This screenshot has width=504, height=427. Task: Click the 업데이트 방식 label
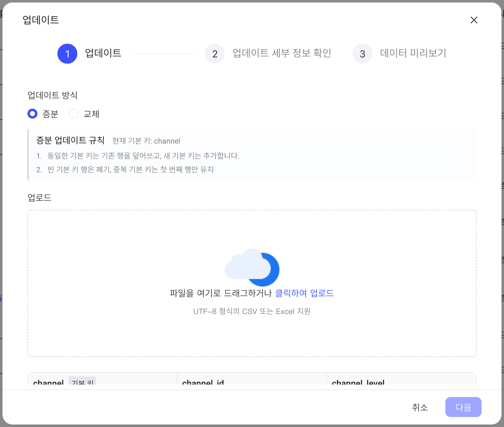(52, 95)
